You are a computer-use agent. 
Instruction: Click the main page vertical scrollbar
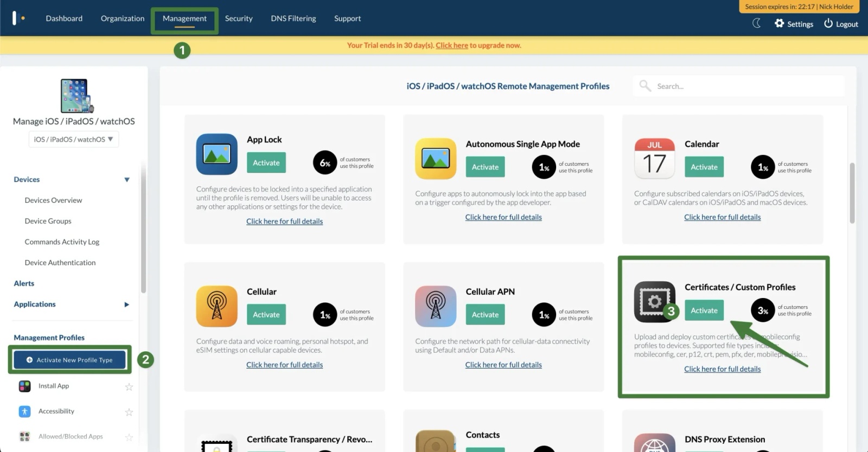tap(852, 192)
